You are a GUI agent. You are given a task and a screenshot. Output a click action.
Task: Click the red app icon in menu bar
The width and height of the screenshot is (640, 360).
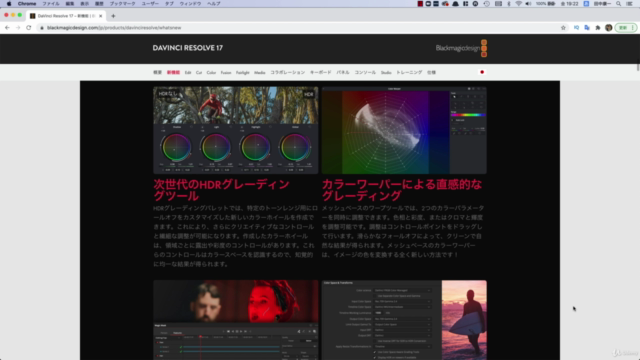(420, 4)
